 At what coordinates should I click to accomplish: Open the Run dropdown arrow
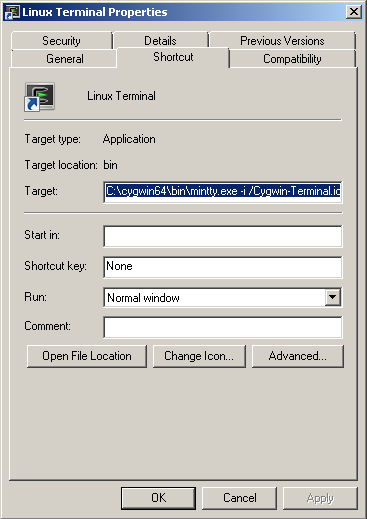333,297
